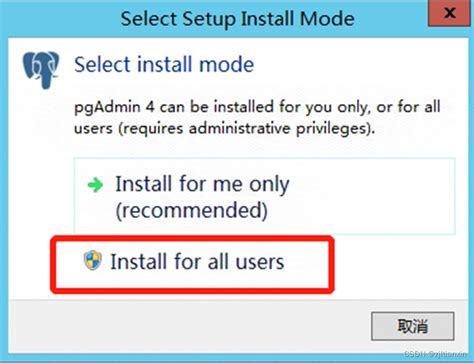Click the Select Setup Install Mode title bar
Viewport: 474px width, 363px height.
[x=237, y=18]
